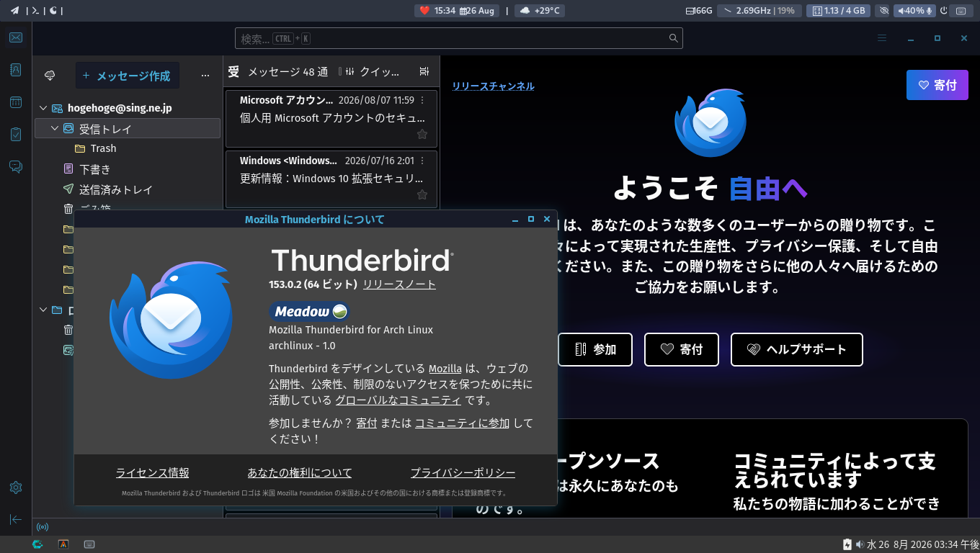Follow the Mozilla link in About dialog
Viewport: 980px width, 553px height.
click(x=445, y=369)
